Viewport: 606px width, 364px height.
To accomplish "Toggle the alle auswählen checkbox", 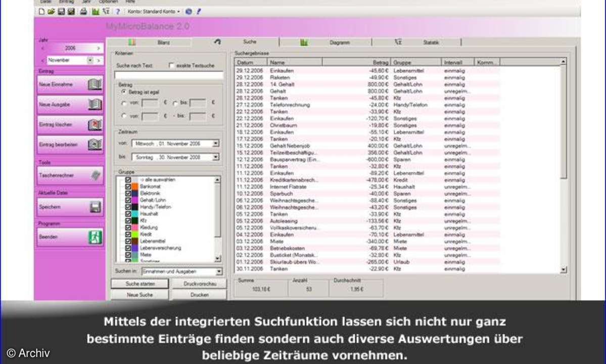I will [128, 179].
